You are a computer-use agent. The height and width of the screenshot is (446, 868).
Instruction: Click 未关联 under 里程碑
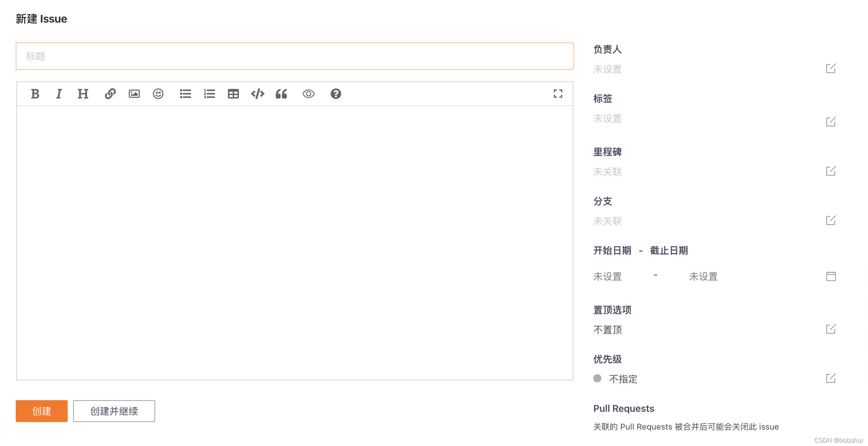[607, 172]
